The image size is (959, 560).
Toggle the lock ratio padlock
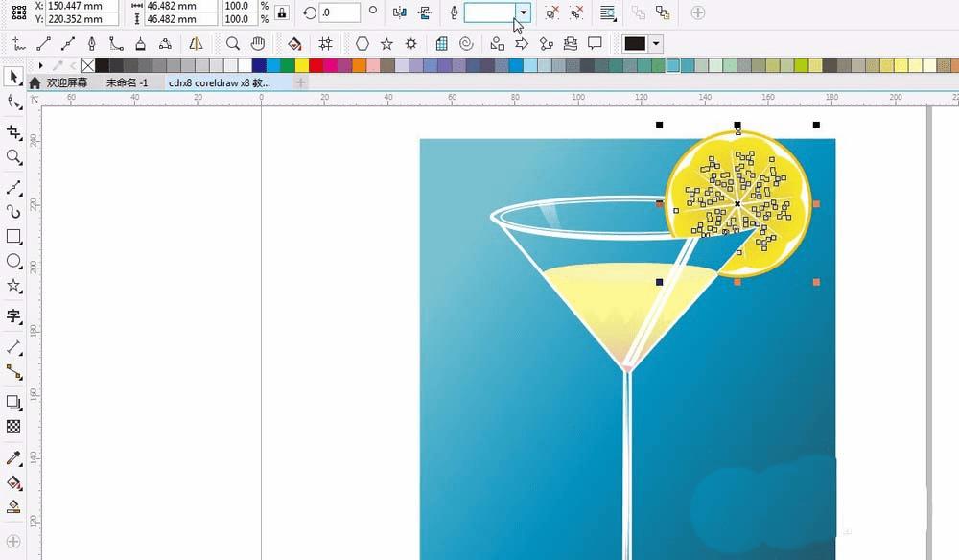click(x=281, y=12)
